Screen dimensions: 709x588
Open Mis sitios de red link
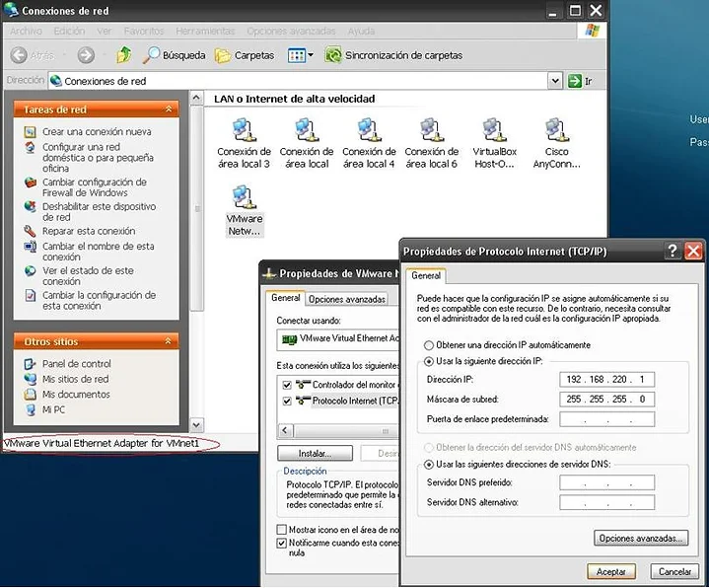(76, 379)
